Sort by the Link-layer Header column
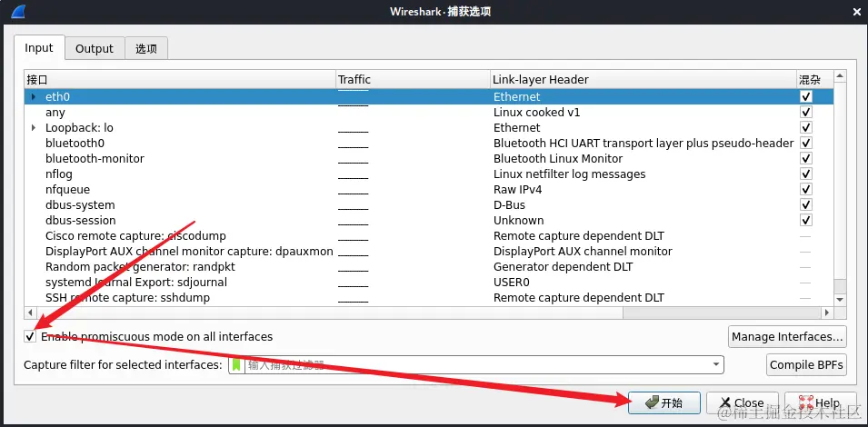 (644, 80)
